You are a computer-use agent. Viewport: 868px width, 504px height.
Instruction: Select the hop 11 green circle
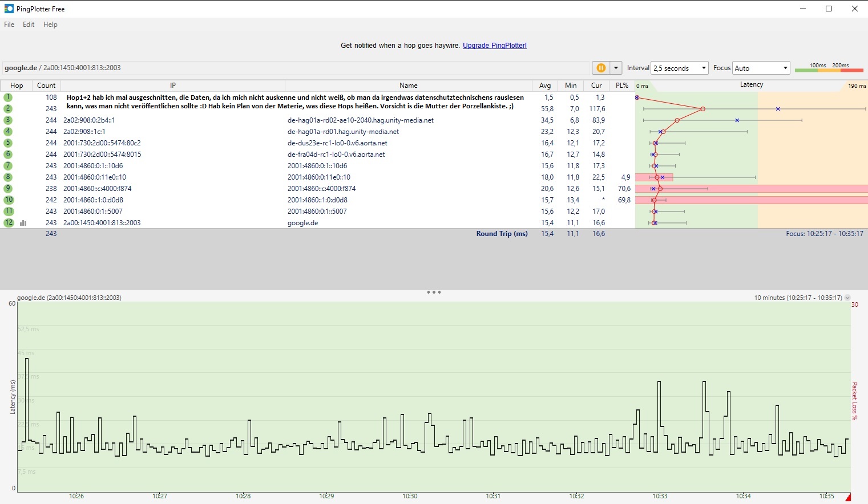click(x=9, y=212)
